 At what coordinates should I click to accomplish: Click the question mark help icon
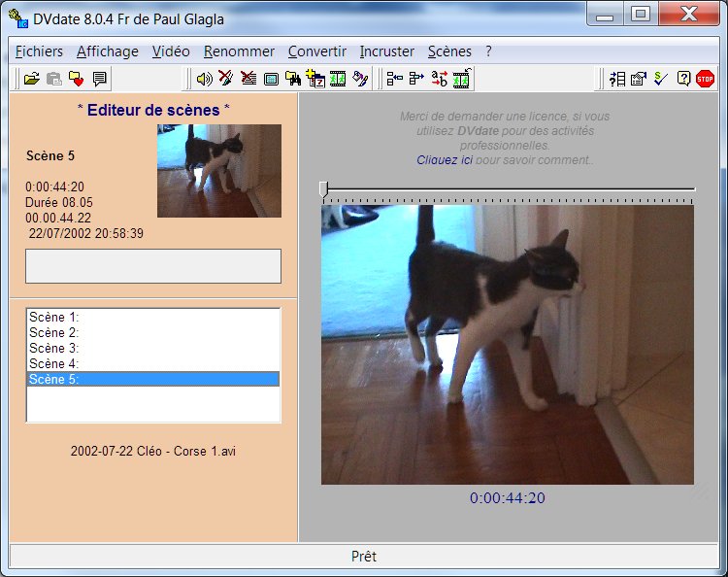point(683,79)
